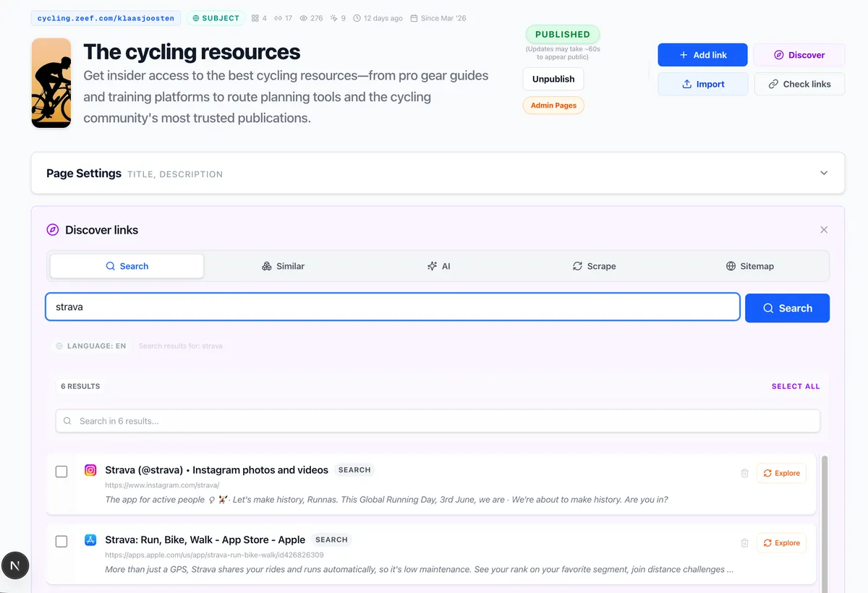Switch to the Scrape tab

[x=594, y=266]
